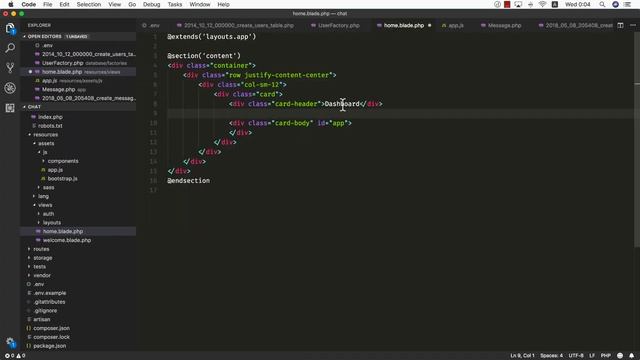The width and height of the screenshot is (640, 360).
Task: Open the Source Control view
Action: click(10, 68)
